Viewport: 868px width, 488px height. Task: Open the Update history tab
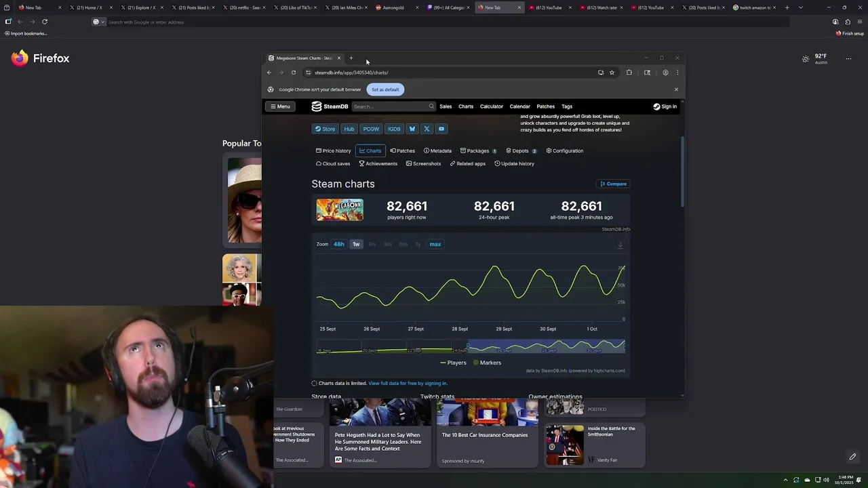coord(514,163)
